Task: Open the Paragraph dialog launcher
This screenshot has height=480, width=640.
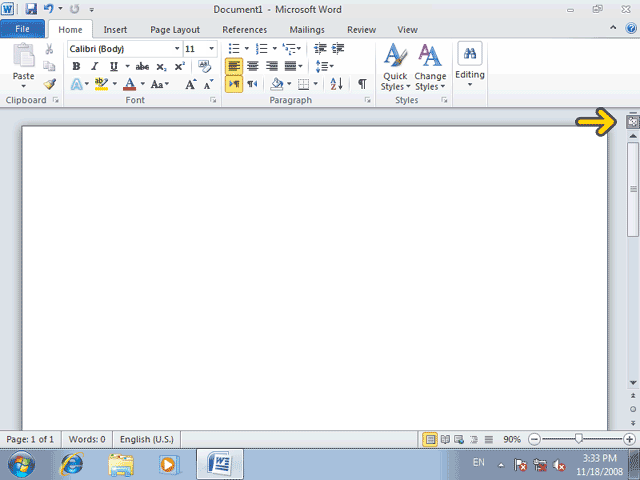Action: [x=367, y=100]
